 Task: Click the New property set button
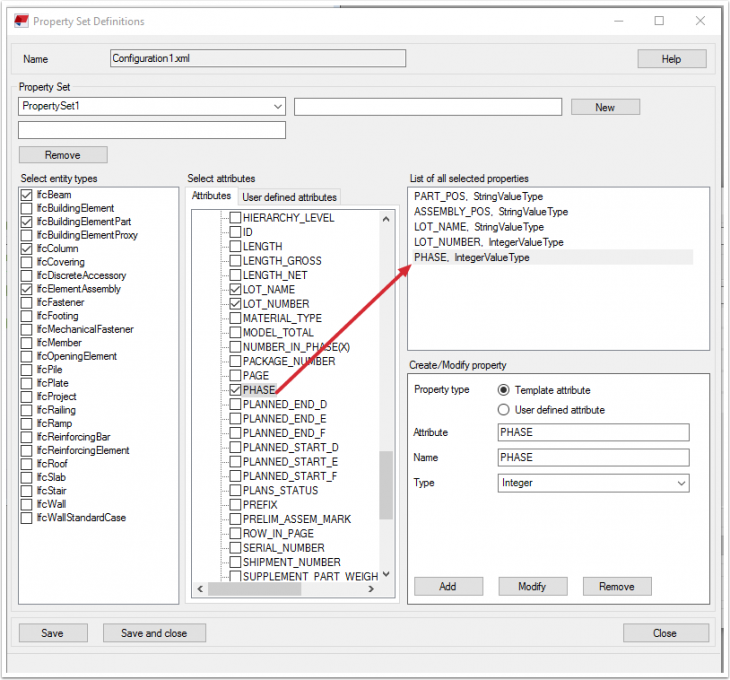pyautogui.click(x=605, y=107)
